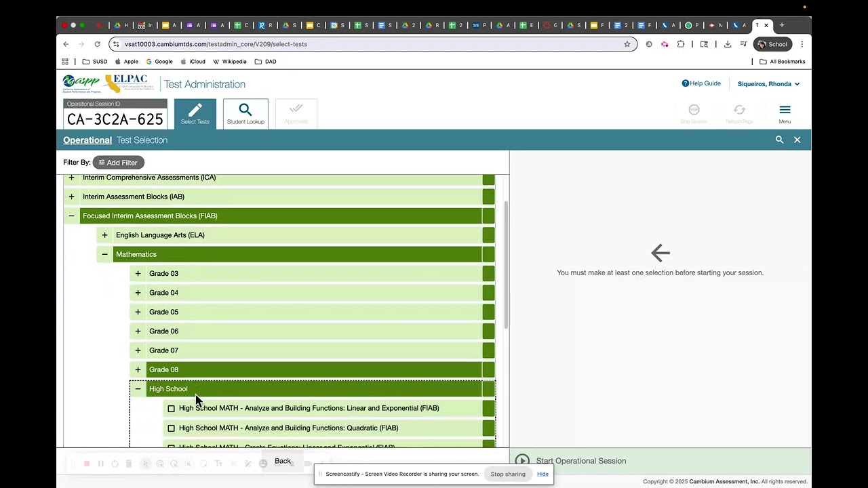The height and width of the screenshot is (488, 868).
Task: Collapse Focused Interim Assessment Blocks minus
Action: point(71,216)
